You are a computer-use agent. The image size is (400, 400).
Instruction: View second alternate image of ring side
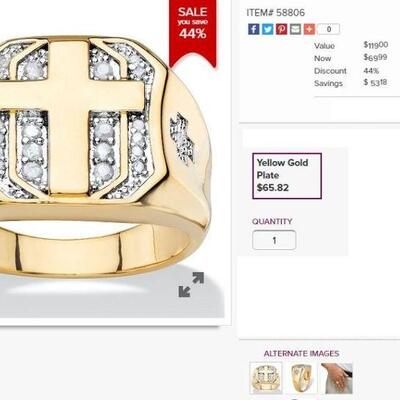point(301,379)
